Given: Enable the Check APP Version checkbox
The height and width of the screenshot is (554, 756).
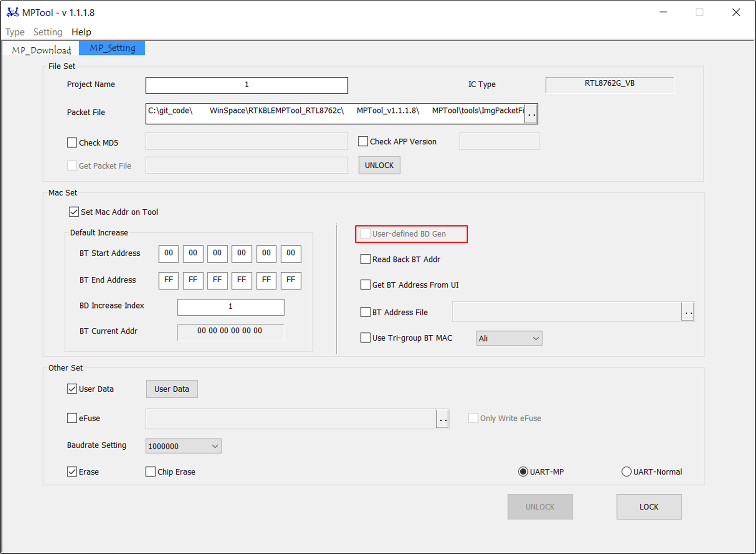Looking at the screenshot, I should click(363, 141).
